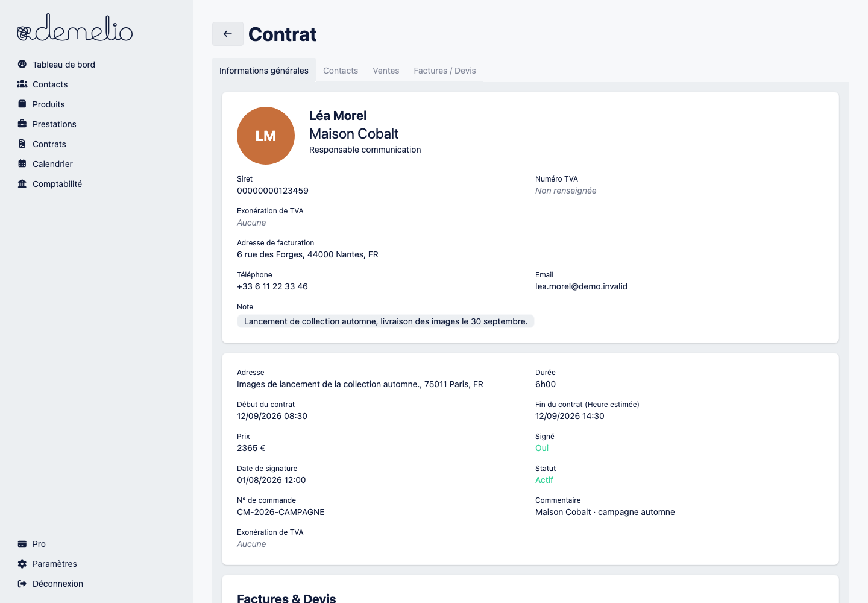The width and height of the screenshot is (868, 603).
Task: Click the Factures & Devis heading
Action: [x=286, y=598]
